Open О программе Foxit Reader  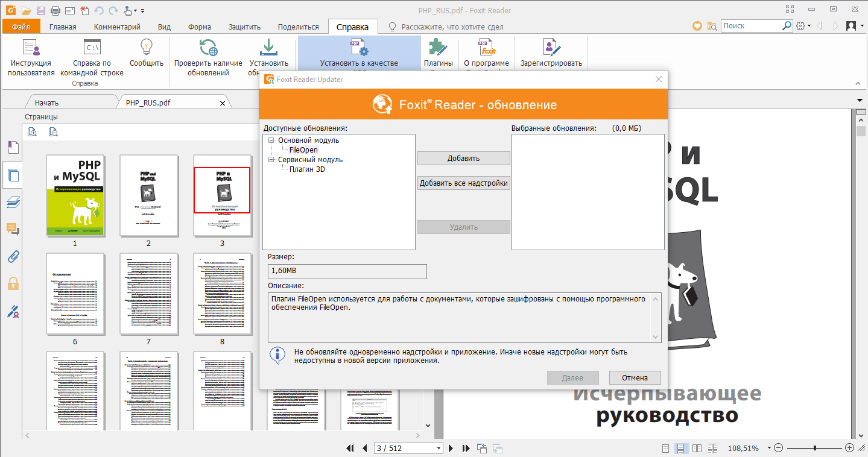point(486,53)
